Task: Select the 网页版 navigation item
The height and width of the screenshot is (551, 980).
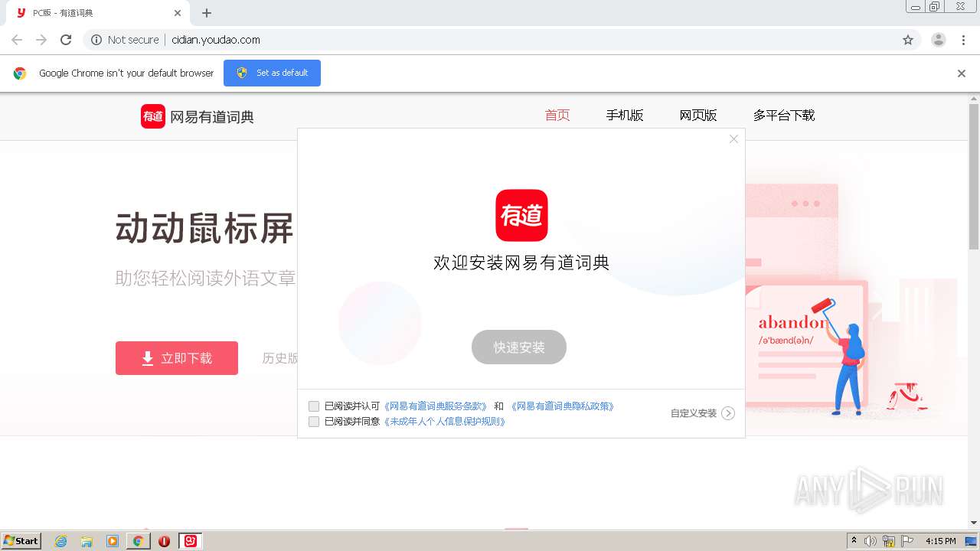Action: [x=698, y=116]
